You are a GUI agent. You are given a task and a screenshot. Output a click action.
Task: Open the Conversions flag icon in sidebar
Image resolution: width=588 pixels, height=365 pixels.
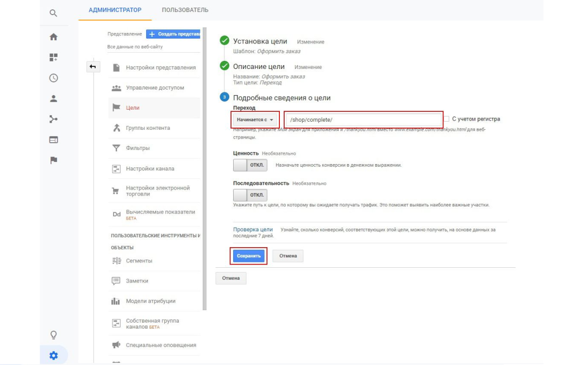[54, 160]
